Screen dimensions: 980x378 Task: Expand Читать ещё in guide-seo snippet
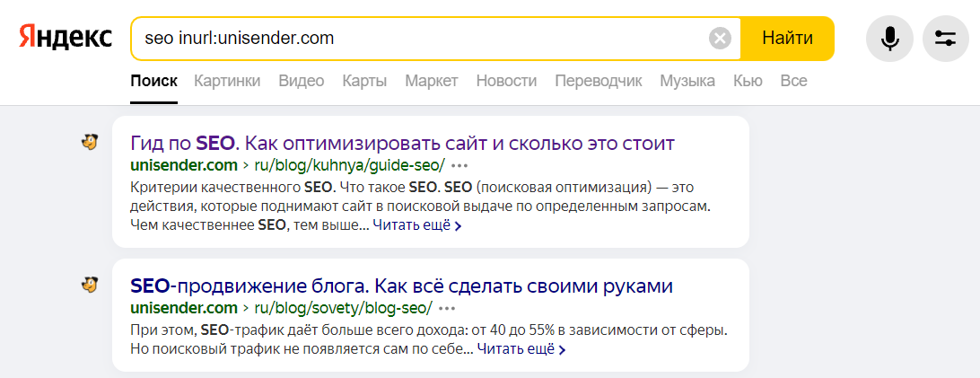click(417, 225)
